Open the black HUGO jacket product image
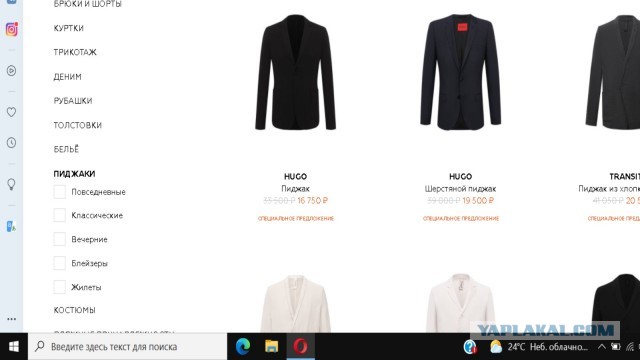The width and height of the screenshot is (640, 360). [296, 72]
